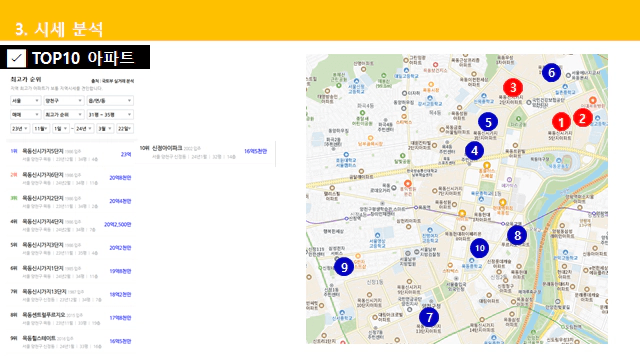Click blue map marker number 6
This screenshot has height=360, width=640.
point(551,73)
